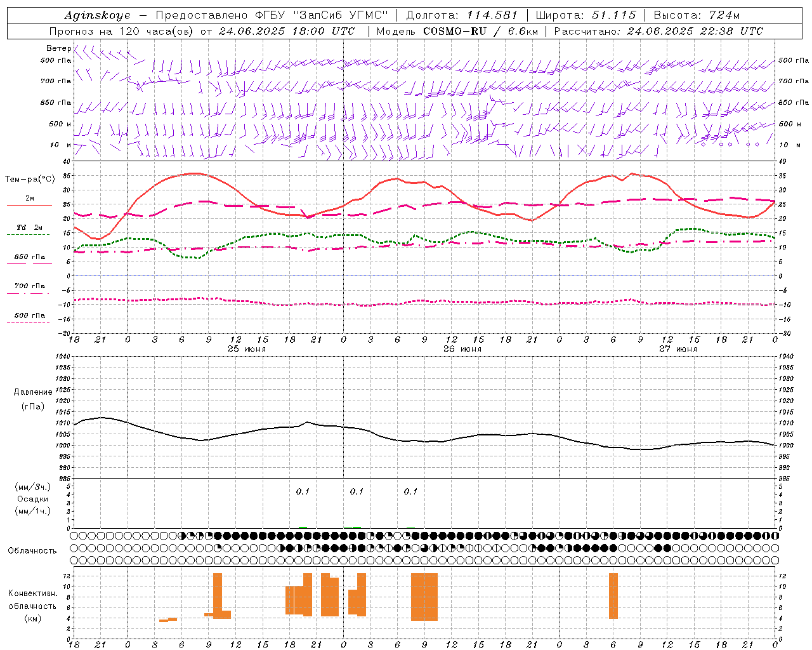The height and width of the screenshot is (650, 812).
Task: Click the 'Широта: 51.115' latitude value
Action: click(x=586, y=15)
